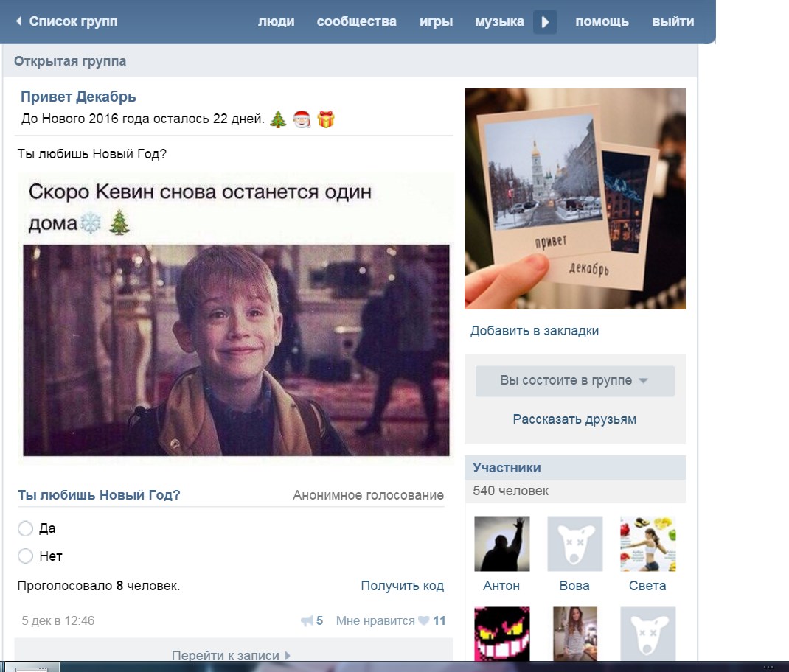Open the помощь menu item
The width and height of the screenshot is (789, 672).
pos(602,21)
